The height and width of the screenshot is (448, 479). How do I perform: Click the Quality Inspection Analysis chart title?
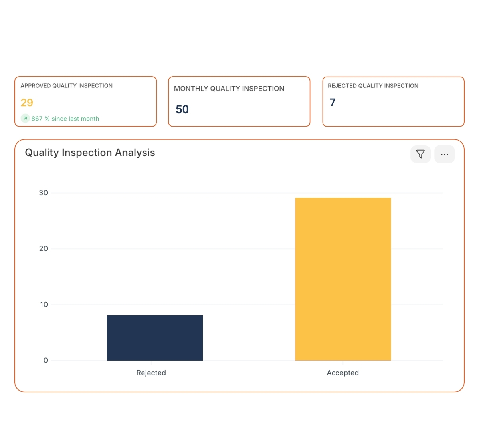pyautogui.click(x=90, y=153)
